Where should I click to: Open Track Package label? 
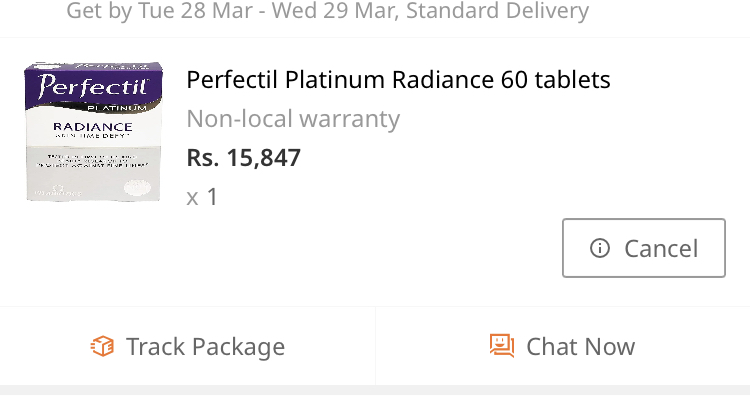[x=205, y=346]
